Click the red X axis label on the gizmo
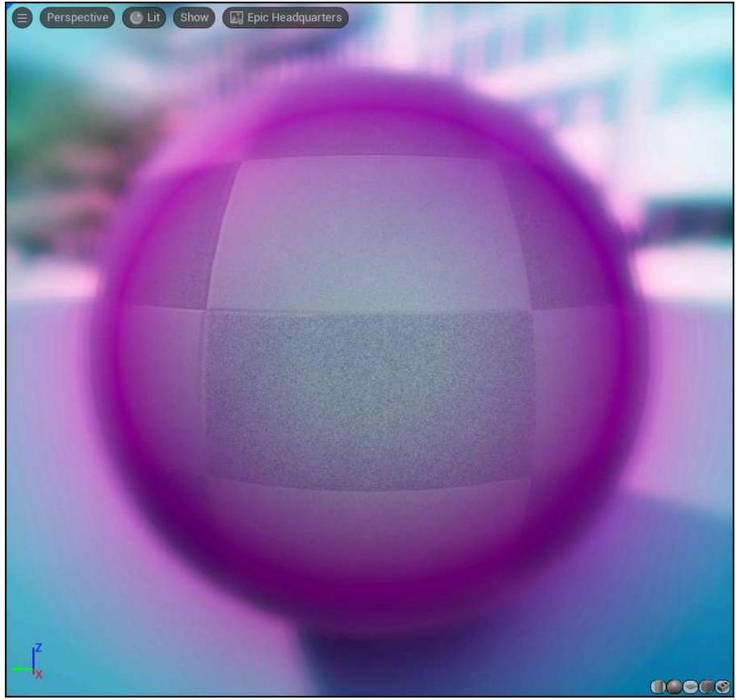 tap(39, 674)
